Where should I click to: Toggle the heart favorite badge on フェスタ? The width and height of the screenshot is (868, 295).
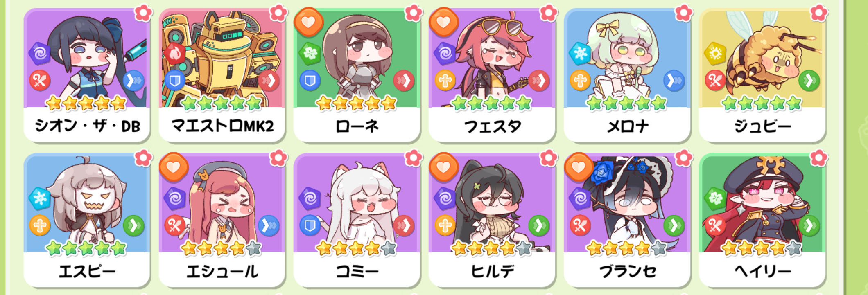click(x=443, y=22)
